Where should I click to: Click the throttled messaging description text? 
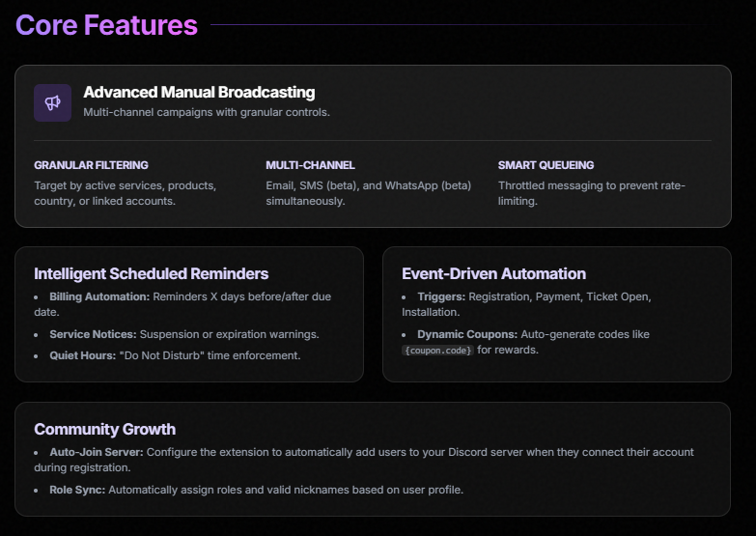[591, 193]
